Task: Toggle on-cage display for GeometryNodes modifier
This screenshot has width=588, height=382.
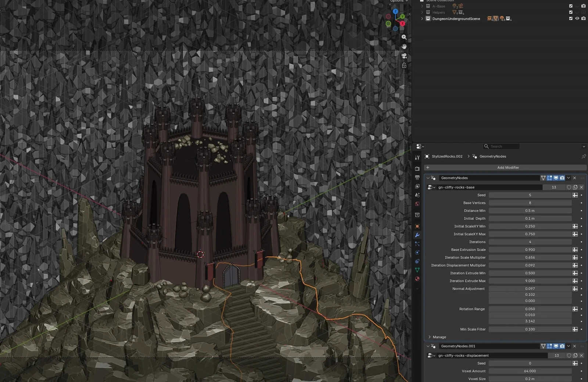Action: [x=543, y=178]
